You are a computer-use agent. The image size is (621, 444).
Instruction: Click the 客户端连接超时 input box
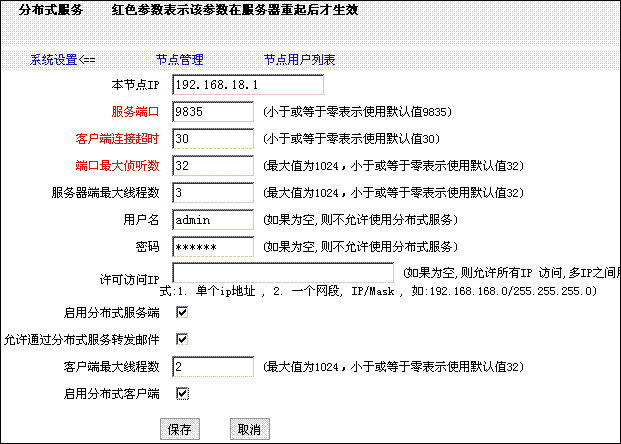[213, 139]
